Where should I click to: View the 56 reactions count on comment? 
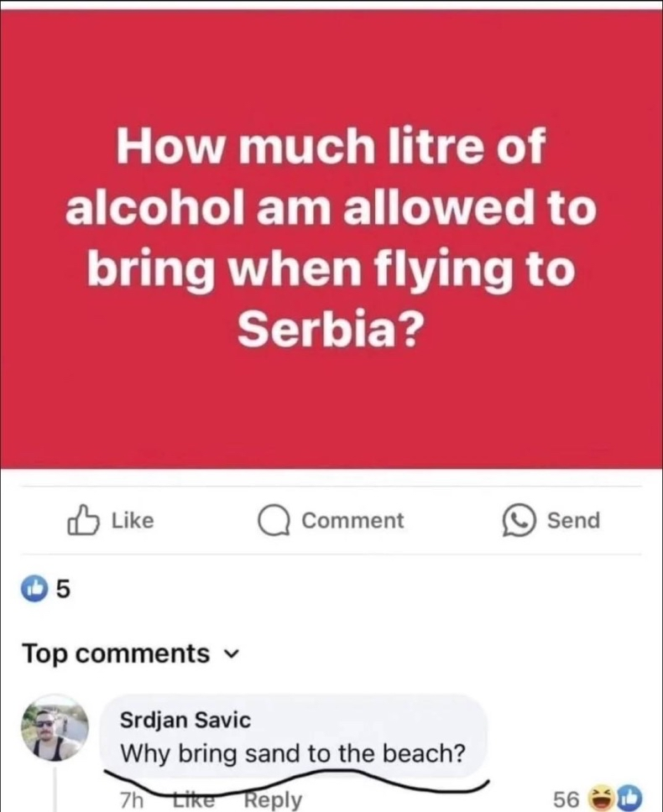pos(566,799)
